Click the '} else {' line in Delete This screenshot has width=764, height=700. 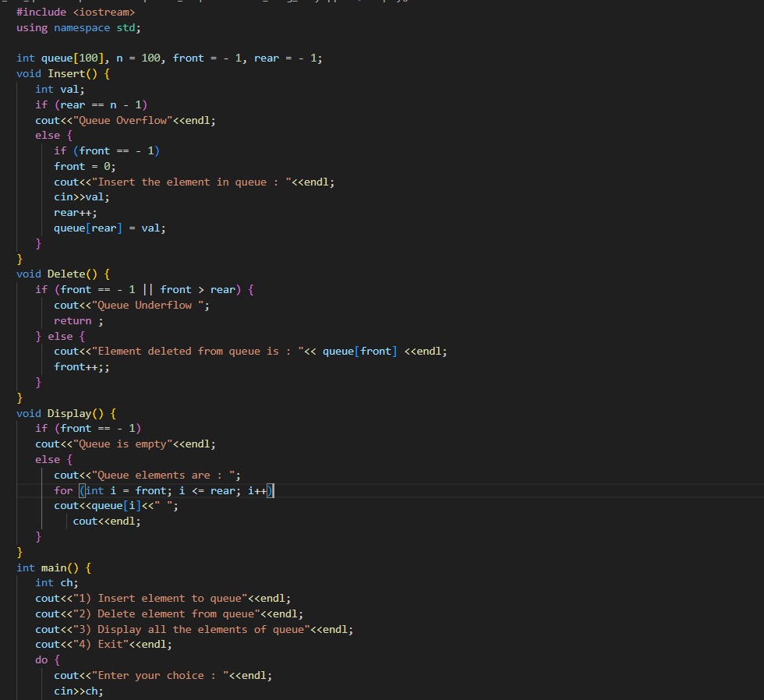coord(60,336)
